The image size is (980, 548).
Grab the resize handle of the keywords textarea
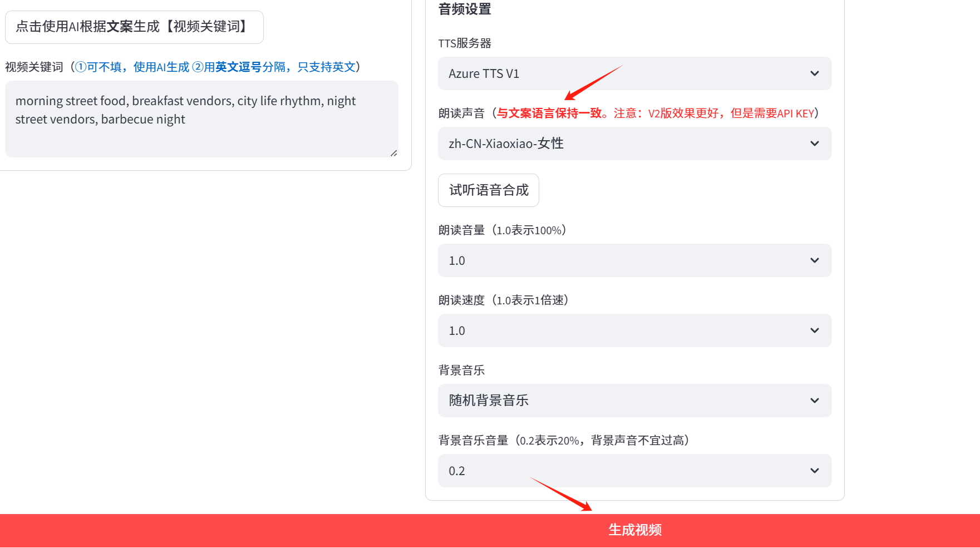(x=393, y=153)
